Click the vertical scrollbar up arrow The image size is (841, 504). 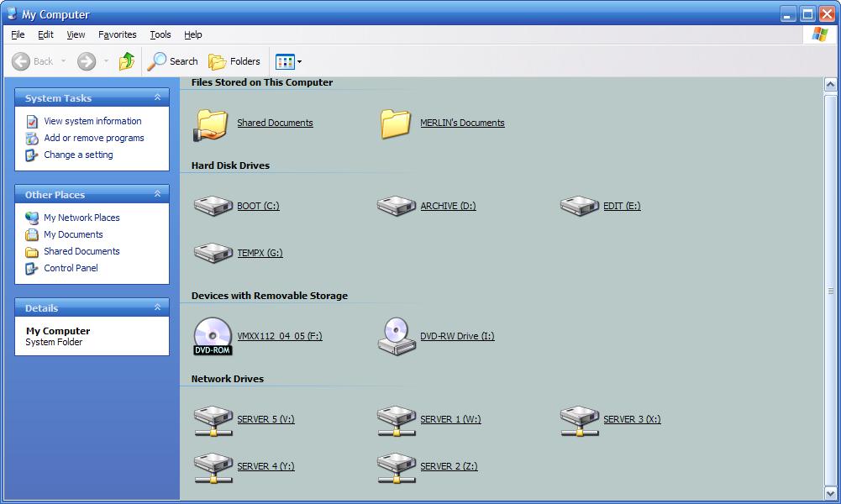(830, 84)
